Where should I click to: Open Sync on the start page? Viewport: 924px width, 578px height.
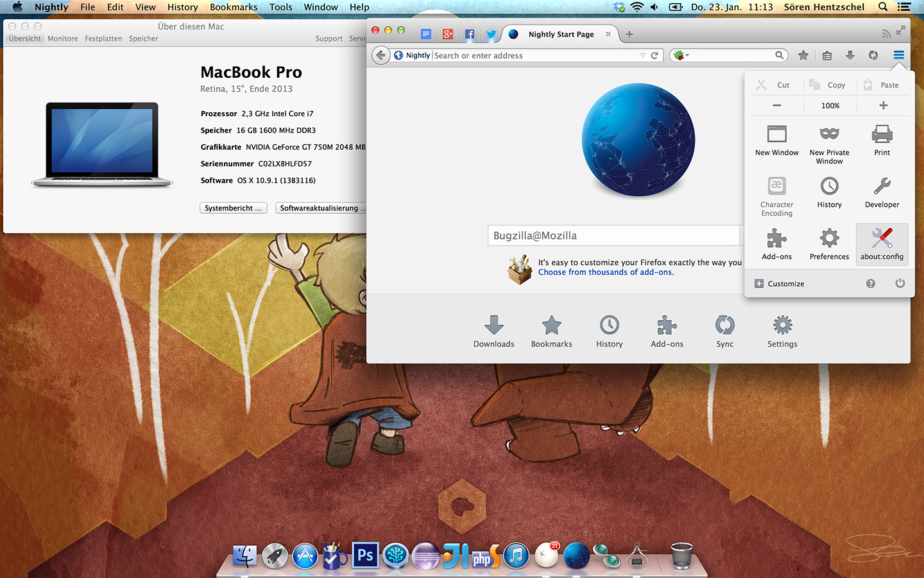point(724,331)
